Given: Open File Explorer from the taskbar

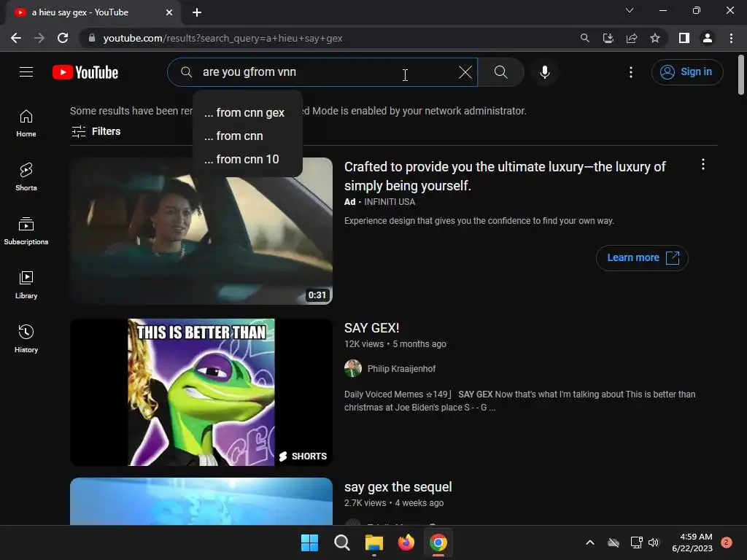Looking at the screenshot, I should click(x=374, y=542).
